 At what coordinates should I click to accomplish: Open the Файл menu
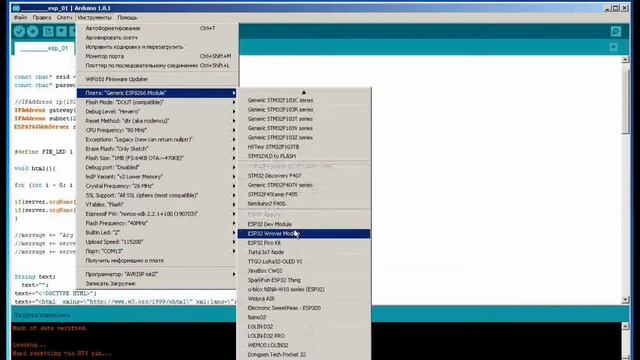click(x=20, y=18)
